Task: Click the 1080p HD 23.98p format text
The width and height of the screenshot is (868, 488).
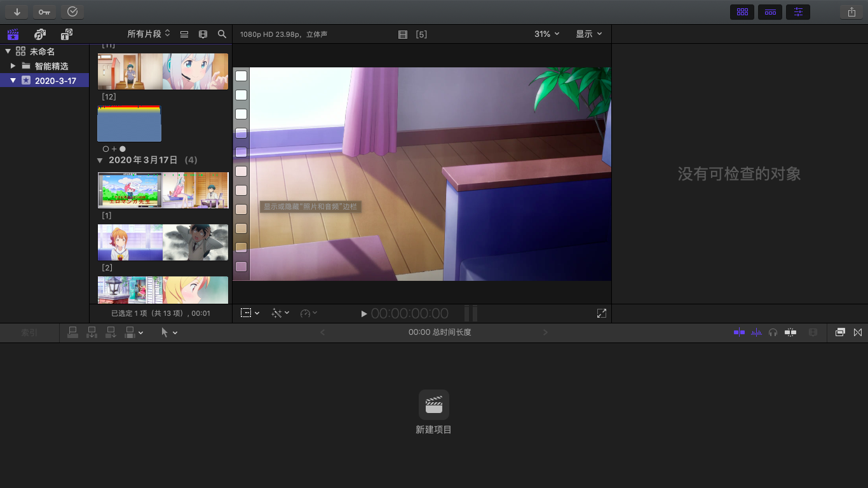Action: tap(284, 34)
